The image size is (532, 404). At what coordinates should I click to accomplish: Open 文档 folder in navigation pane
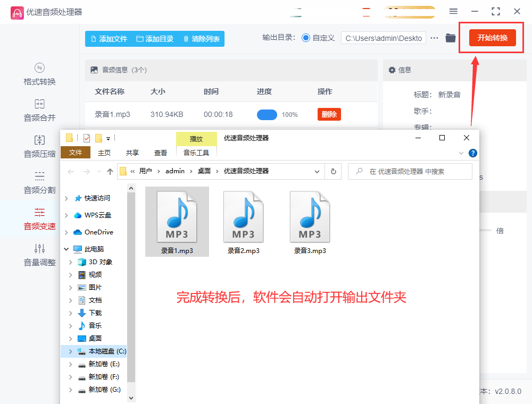tap(95, 300)
